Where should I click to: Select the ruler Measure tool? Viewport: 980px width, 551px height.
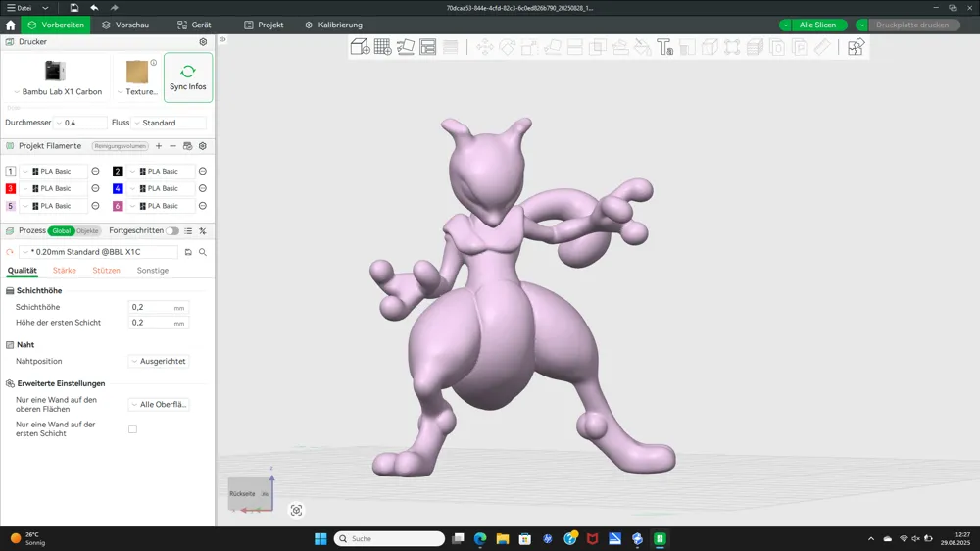[822, 47]
